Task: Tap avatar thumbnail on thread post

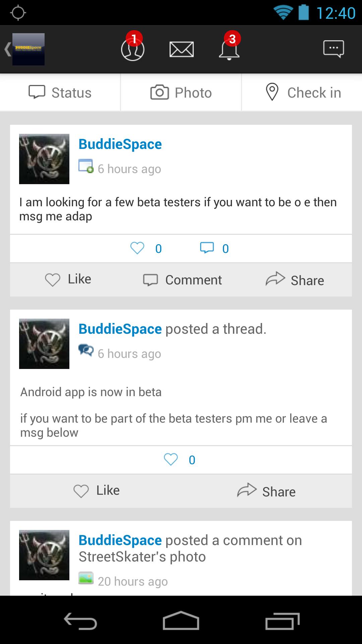Action: pyautogui.click(x=44, y=344)
